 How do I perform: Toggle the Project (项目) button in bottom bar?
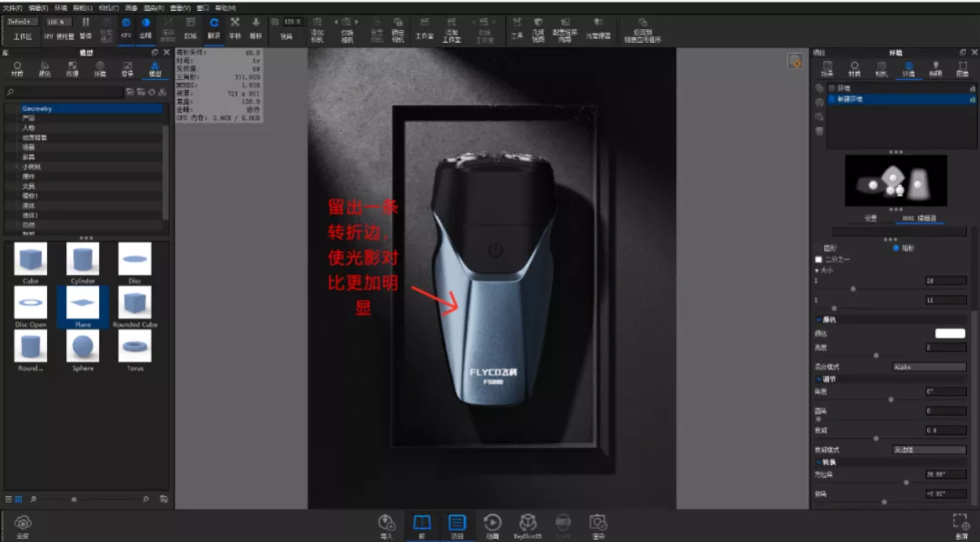pos(457,527)
